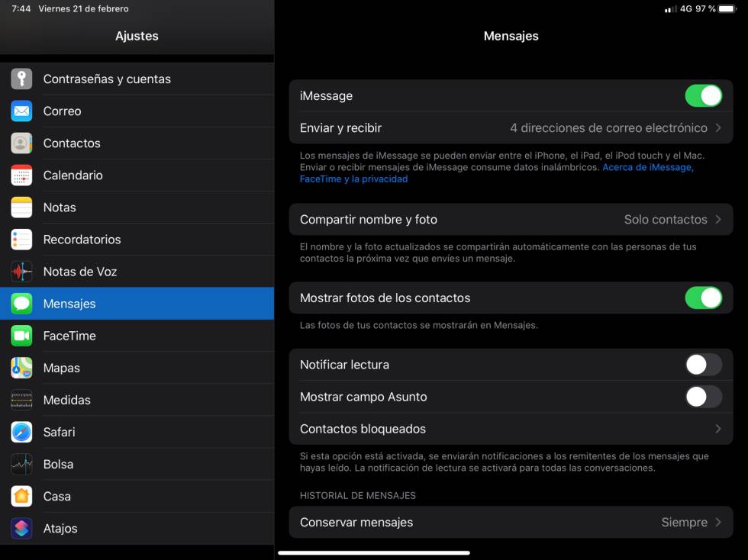Select FaceTime in settings sidebar
Image resolution: width=748 pixels, height=560 pixels.
coord(137,336)
